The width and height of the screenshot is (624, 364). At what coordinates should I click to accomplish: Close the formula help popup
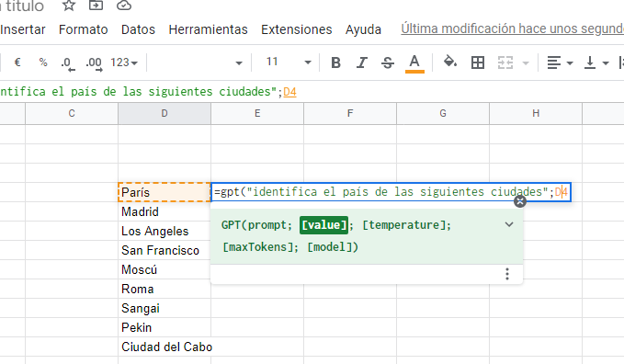tap(520, 201)
